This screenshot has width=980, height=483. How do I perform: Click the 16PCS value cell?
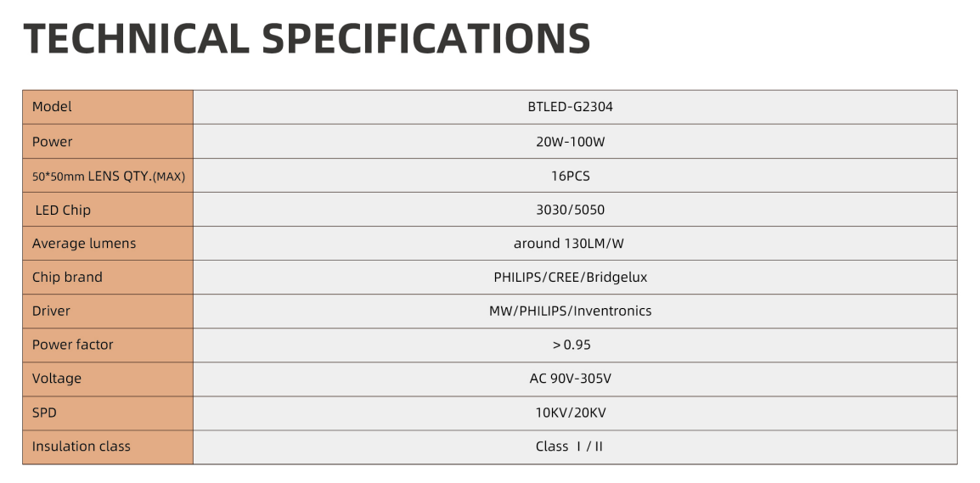click(x=570, y=177)
